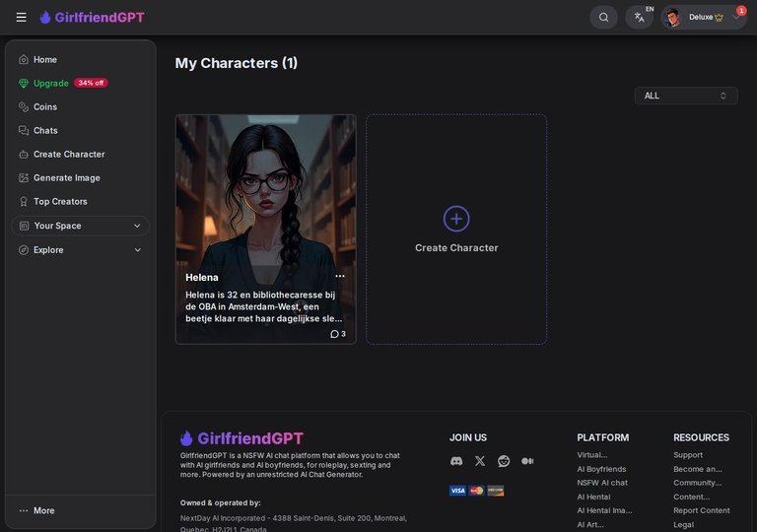Click the Generate Image icon
Screen dimensions: 757x532
point(24,177)
